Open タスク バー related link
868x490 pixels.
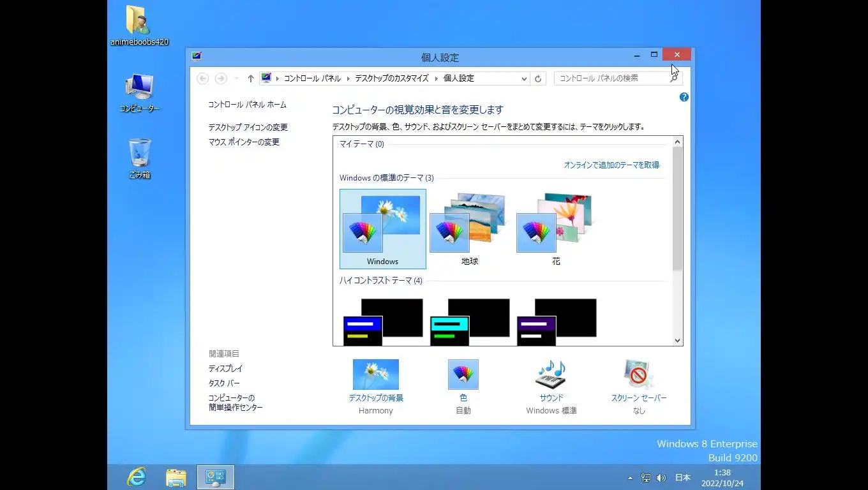[x=224, y=383]
